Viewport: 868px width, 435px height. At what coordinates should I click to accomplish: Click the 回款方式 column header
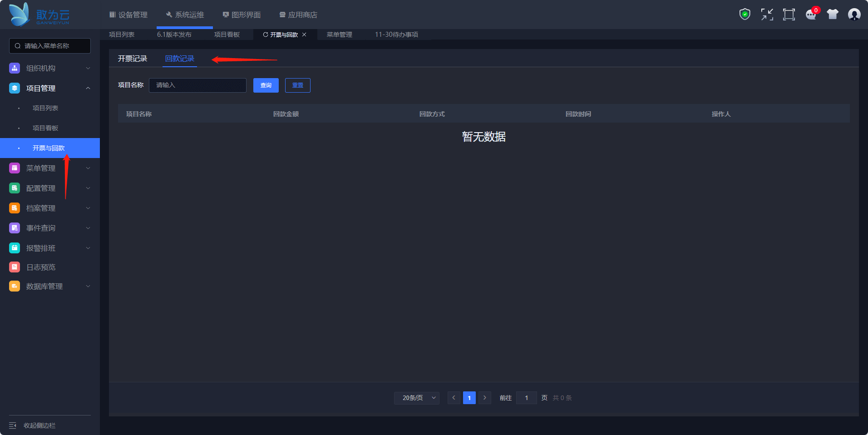pyautogui.click(x=432, y=114)
